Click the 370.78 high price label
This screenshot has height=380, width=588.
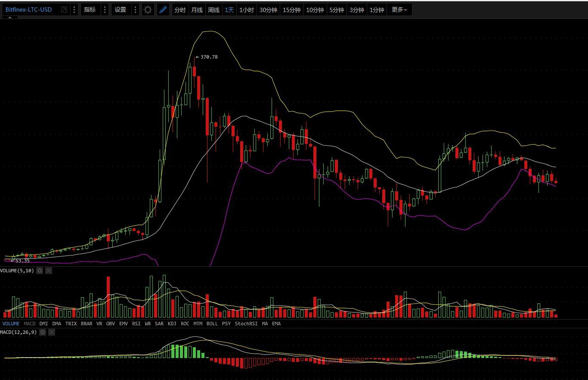(x=209, y=57)
